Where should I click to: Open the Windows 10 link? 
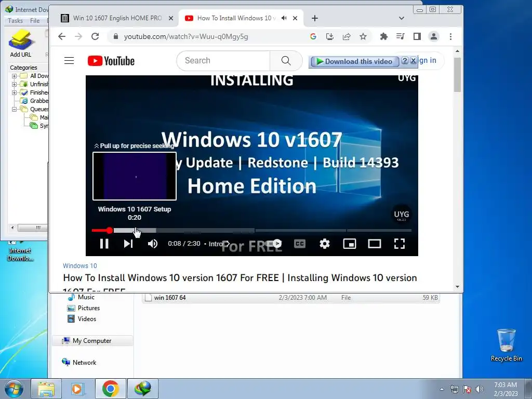point(79,265)
